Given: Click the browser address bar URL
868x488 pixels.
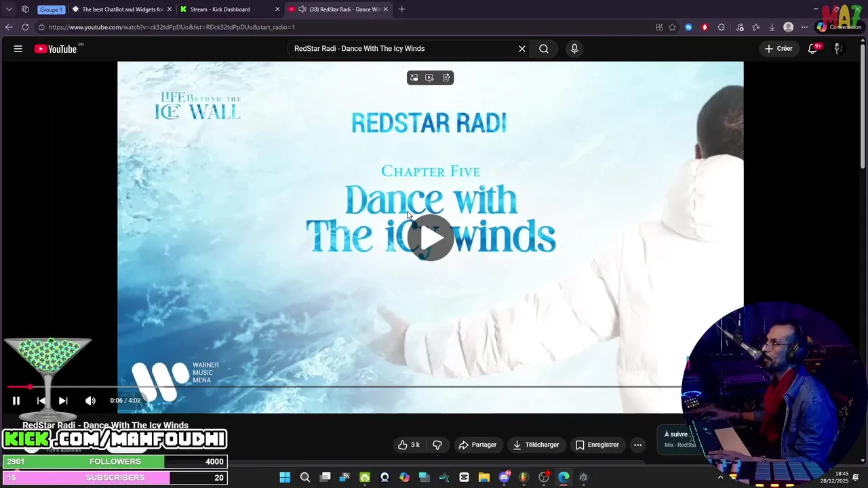Looking at the screenshot, I should click(172, 27).
